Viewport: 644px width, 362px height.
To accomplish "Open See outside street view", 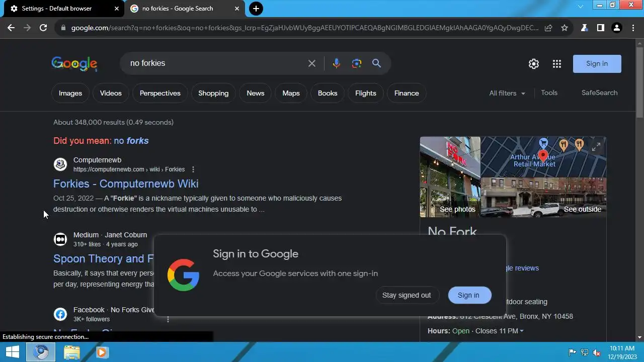I will pos(582,209).
